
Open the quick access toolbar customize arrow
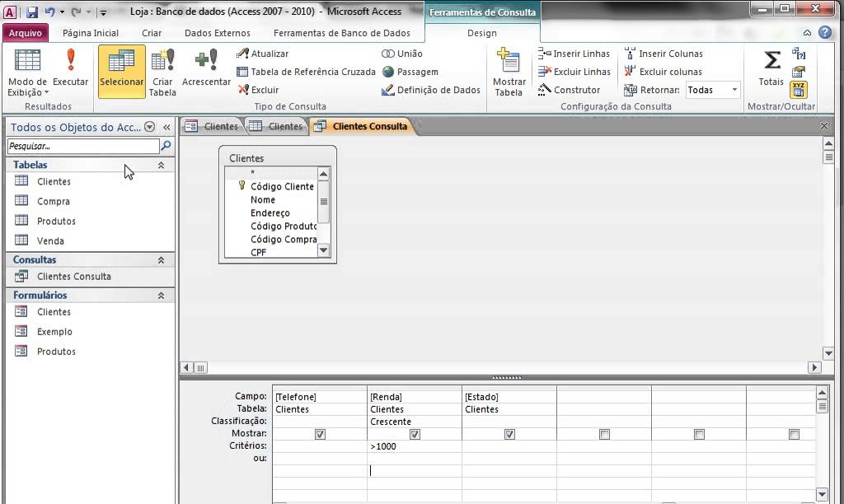point(103,12)
